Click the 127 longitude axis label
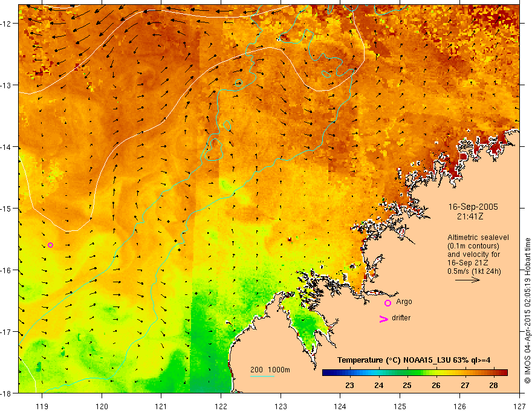The height and width of the screenshot is (411, 532). click(x=519, y=407)
